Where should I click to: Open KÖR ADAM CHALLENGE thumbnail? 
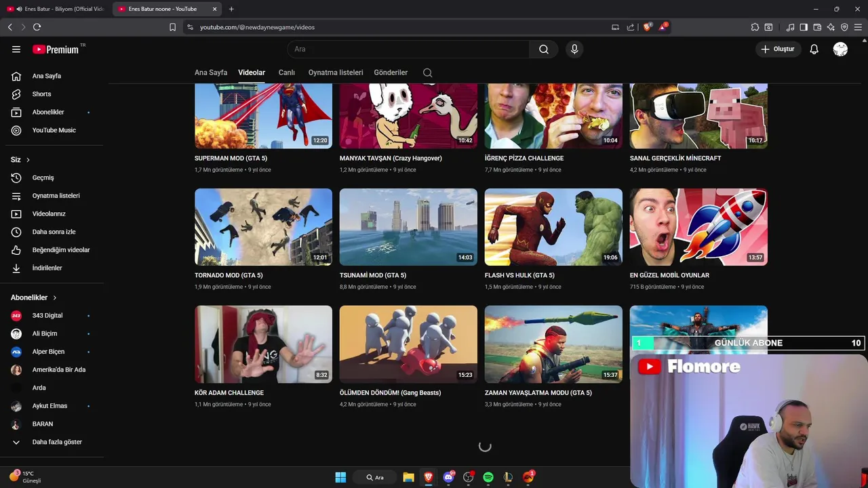263,344
